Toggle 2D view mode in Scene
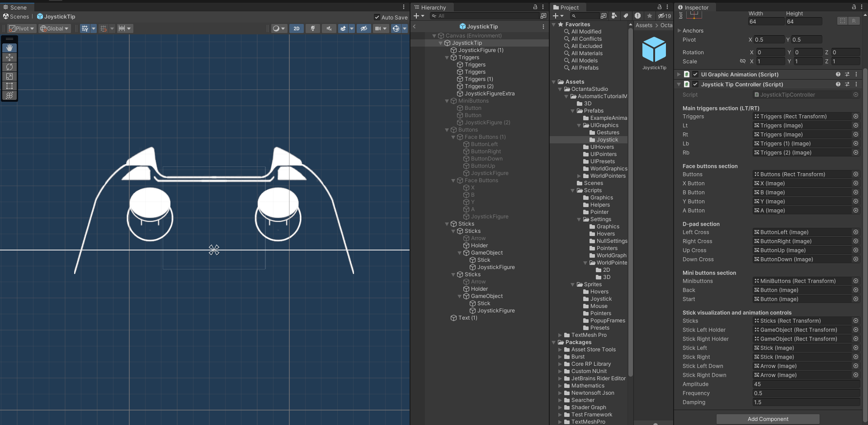The image size is (868, 425). pos(296,28)
